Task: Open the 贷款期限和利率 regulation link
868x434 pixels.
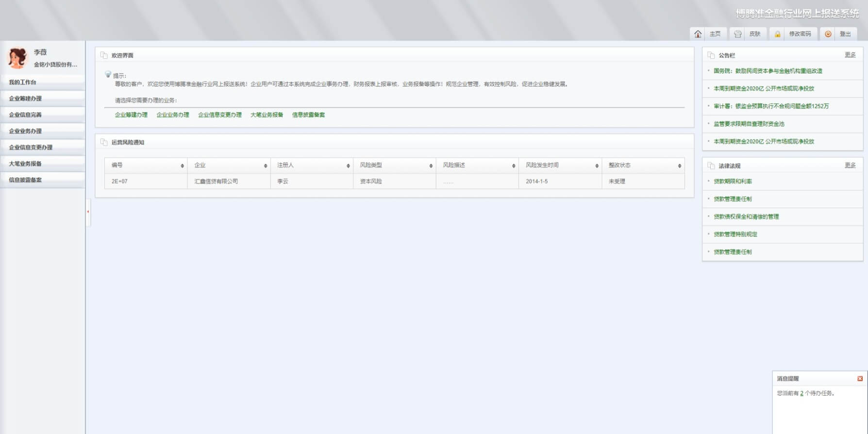Action: click(733, 182)
